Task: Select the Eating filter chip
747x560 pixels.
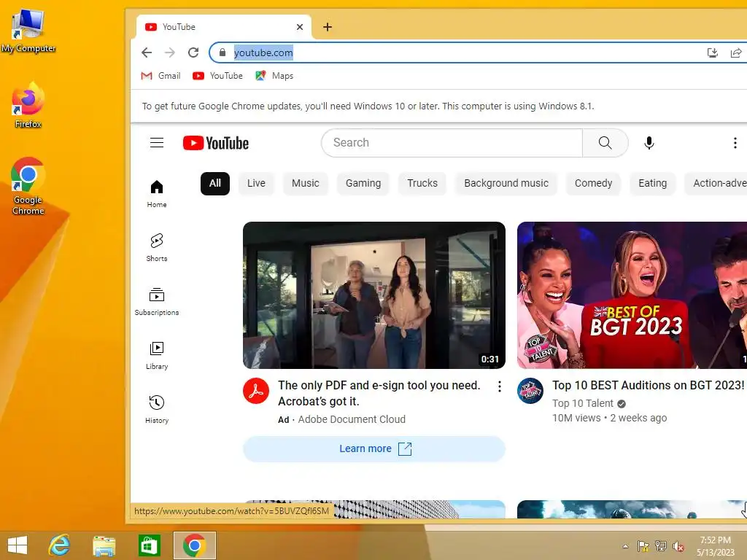Action: coord(652,183)
